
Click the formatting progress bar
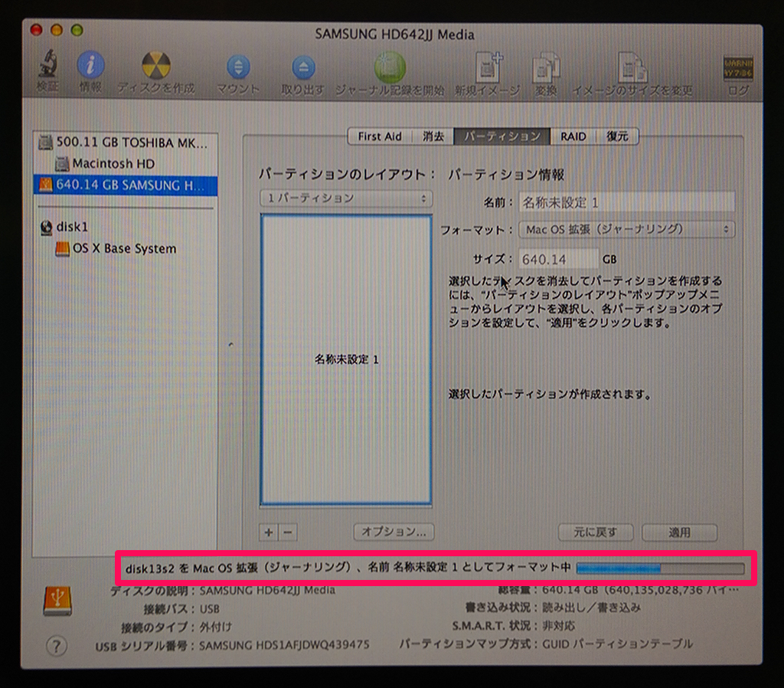[659, 568]
